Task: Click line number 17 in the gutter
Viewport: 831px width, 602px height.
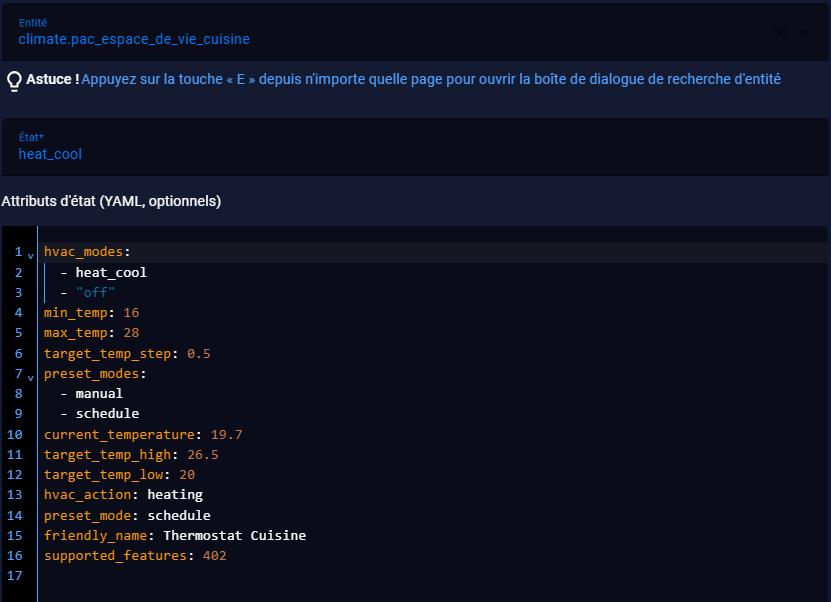Action: [x=15, y=576]
